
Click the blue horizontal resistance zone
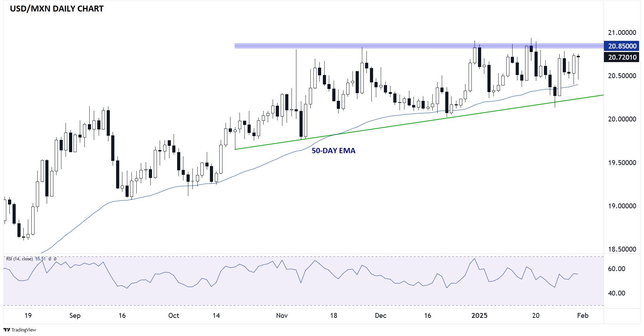(419, 46)
